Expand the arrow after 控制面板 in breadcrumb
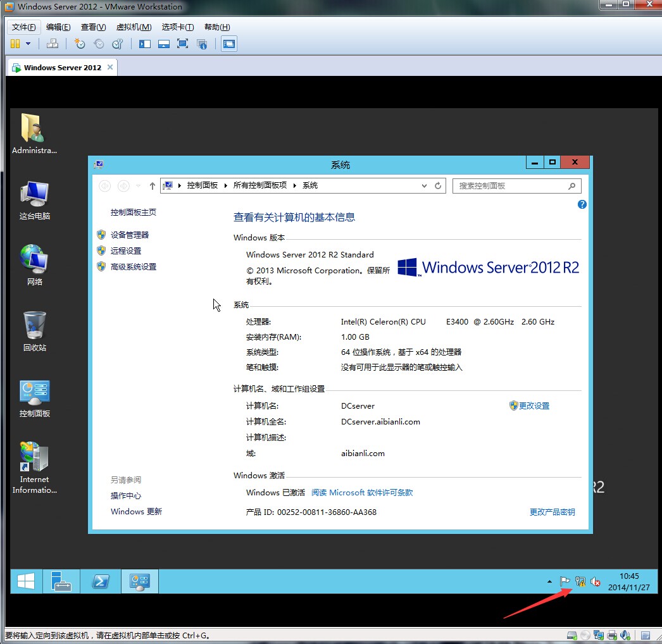The height and width of the screenshot is (644, 662). click(x=226, y=186)
